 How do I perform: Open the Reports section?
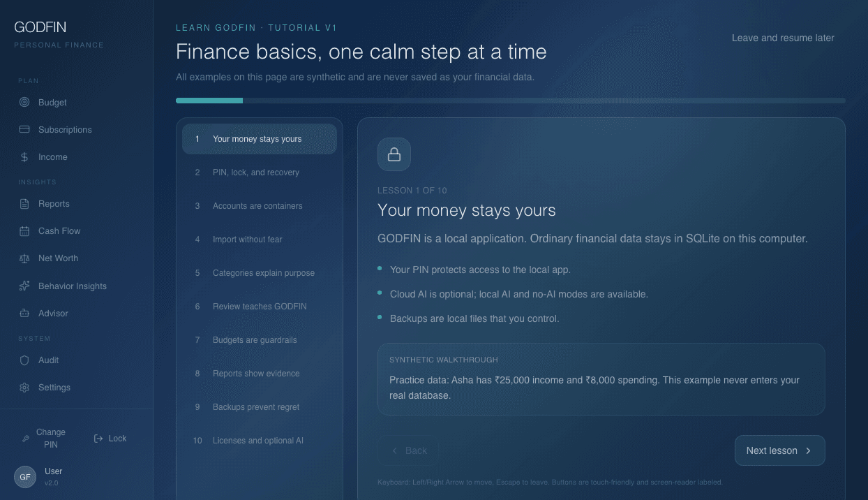(77, 204)
